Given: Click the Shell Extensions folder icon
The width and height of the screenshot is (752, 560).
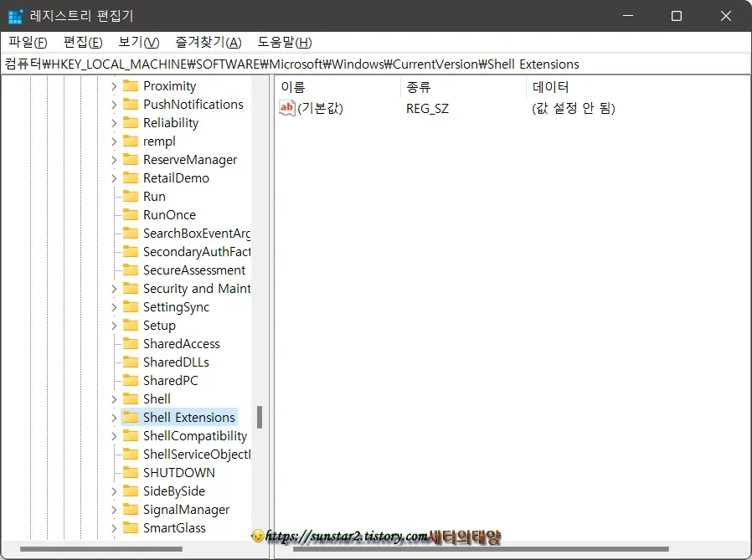Looking at the screenshot, I should tap(132, 417).
